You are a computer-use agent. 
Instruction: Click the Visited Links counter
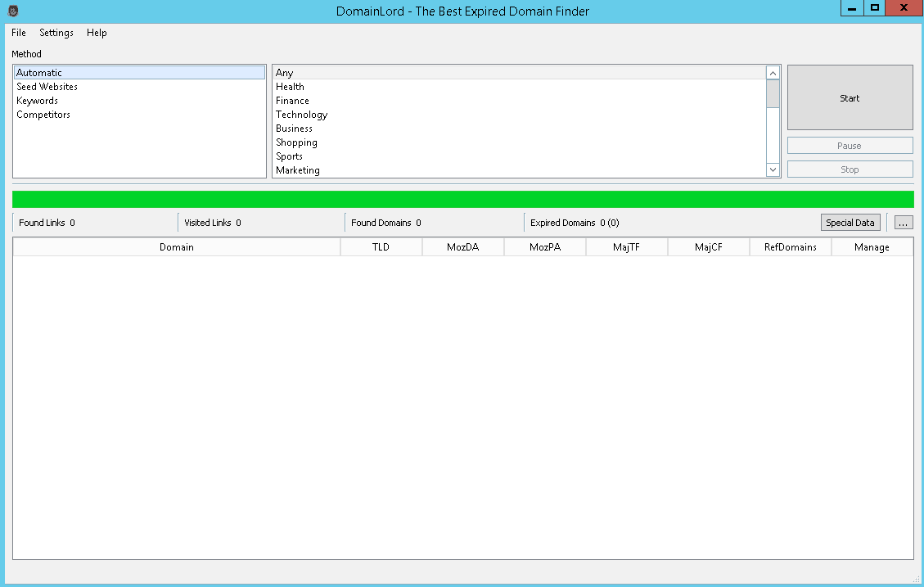click(x=213, y=223)
